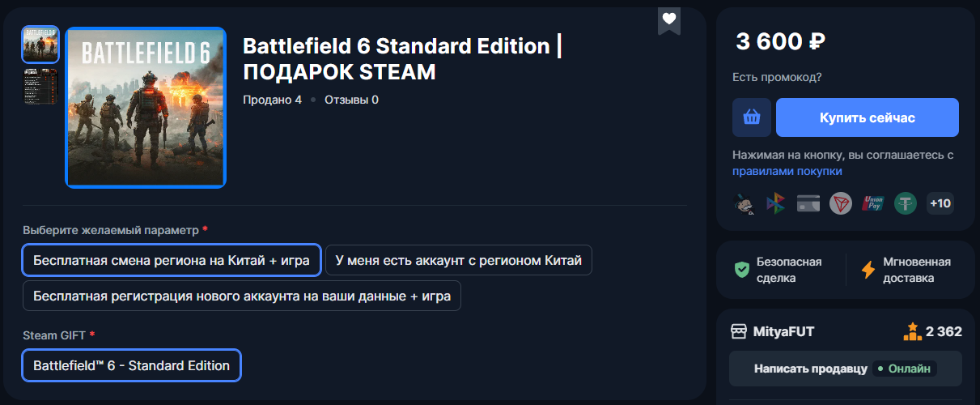Click the Tron payment icon
Image resolution: width=980 pixels, height=405 pixels.
point(841,203)
